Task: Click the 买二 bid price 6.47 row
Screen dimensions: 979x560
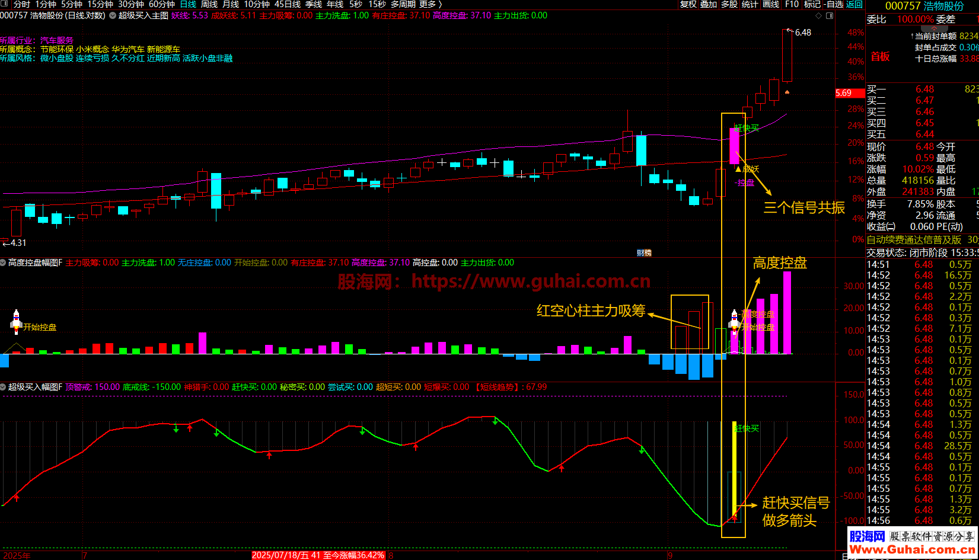Action: [x=922, y=100]
